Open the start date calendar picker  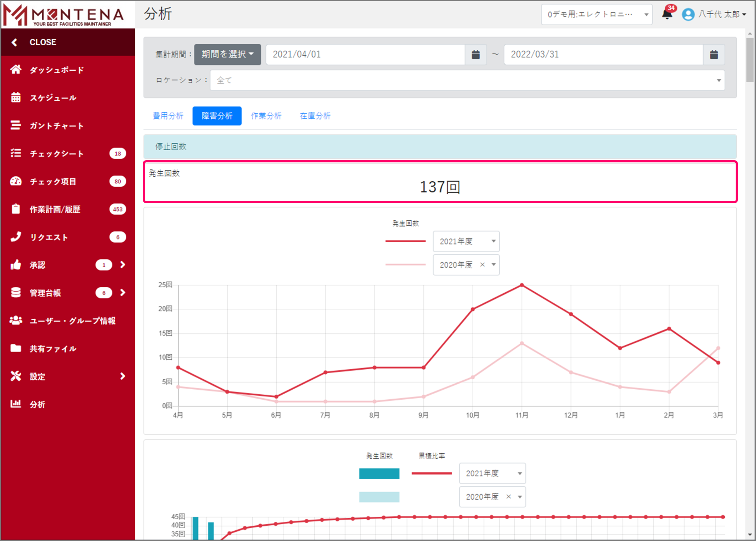coord(475,55)
